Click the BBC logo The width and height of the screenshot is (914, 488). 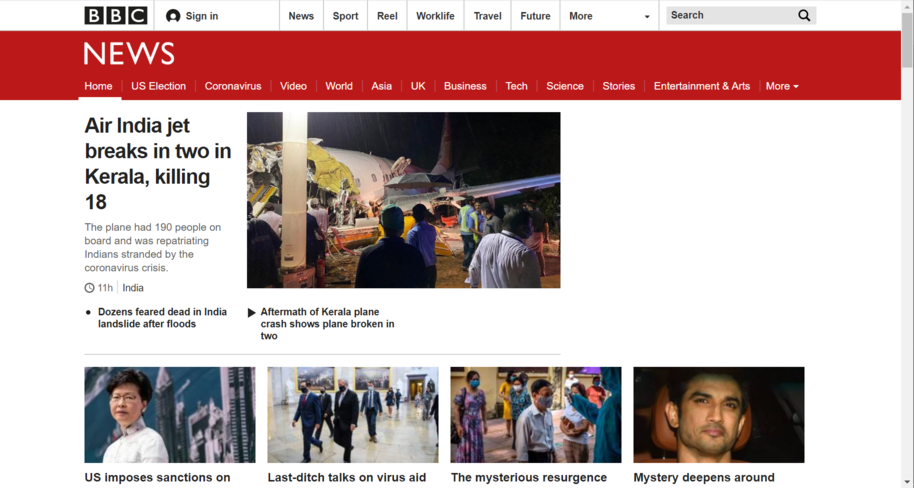(x=115, y=16)
